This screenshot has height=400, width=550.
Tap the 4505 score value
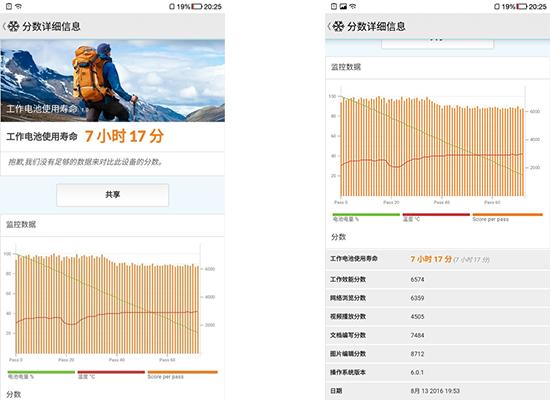point(417,316)
